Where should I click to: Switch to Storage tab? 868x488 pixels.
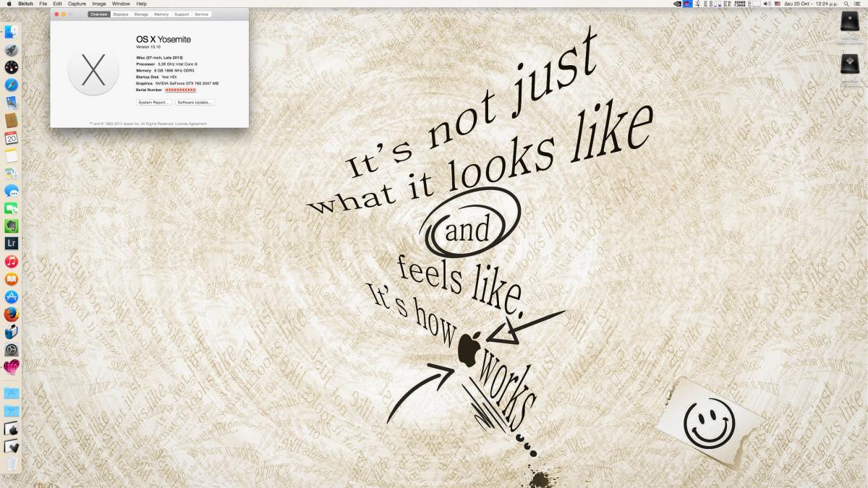coord(141,14)
